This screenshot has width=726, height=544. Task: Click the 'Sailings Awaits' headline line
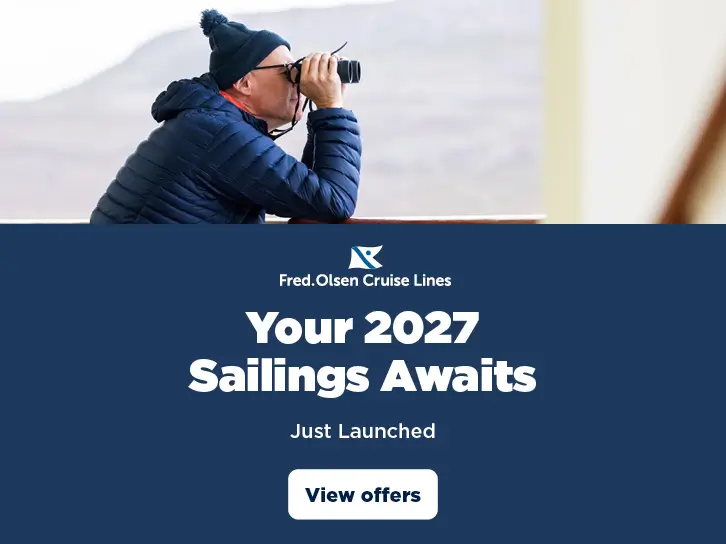coord(363,375)
